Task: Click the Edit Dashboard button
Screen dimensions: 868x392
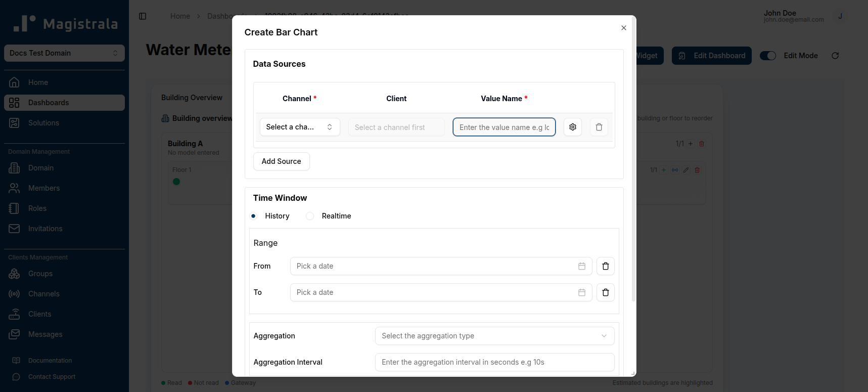Action: [711, 56]
